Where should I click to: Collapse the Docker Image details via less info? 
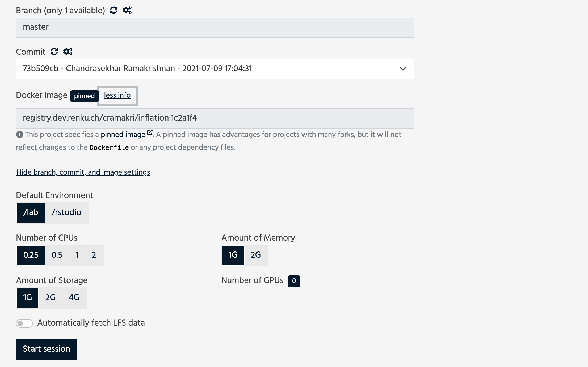117,95
